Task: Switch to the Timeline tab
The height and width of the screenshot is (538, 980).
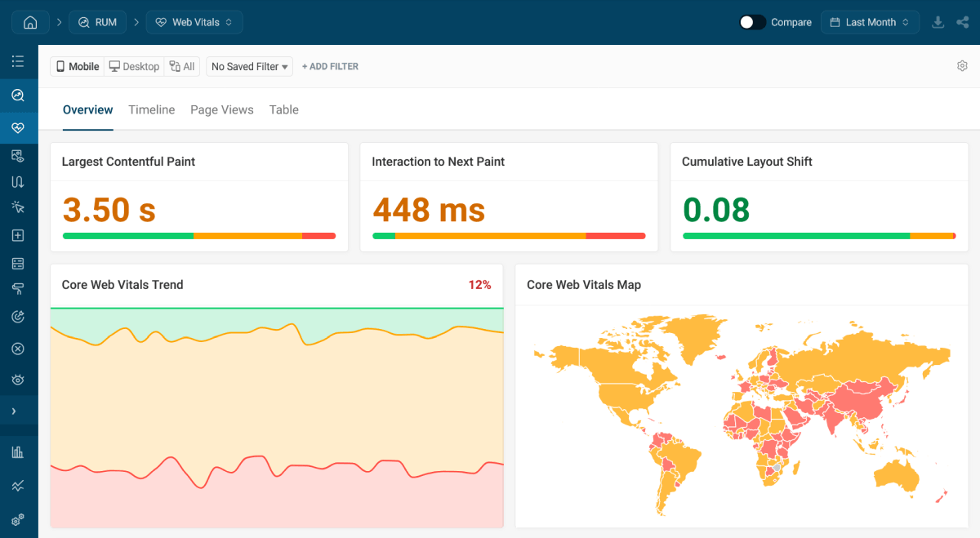Action: [x=152, y=110]
